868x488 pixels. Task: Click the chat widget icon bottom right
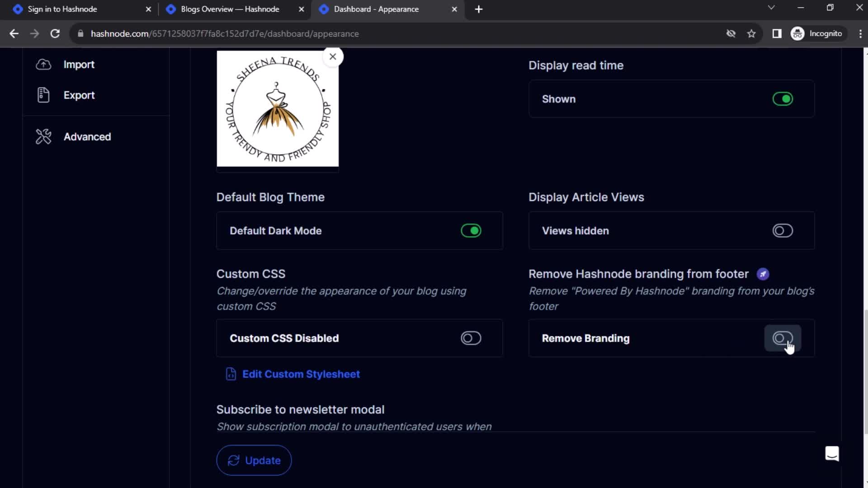coord(832,454)
